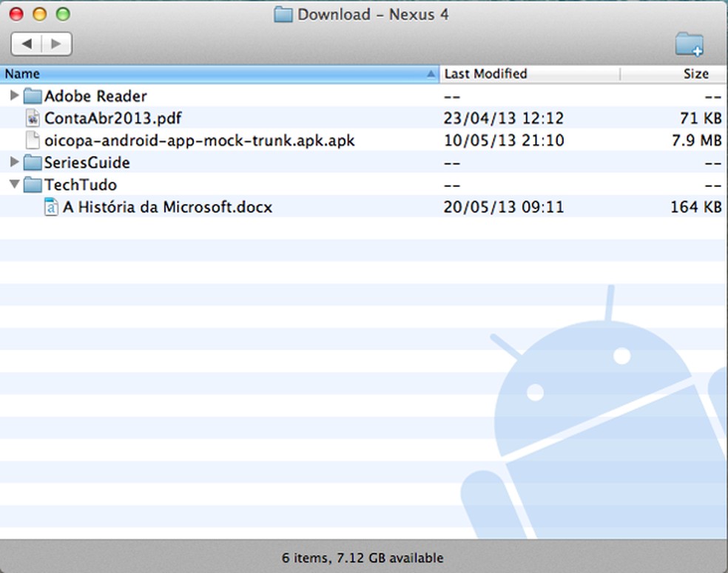
Task: Go back with the left arrow button
Action: click(x=26, y=44)
